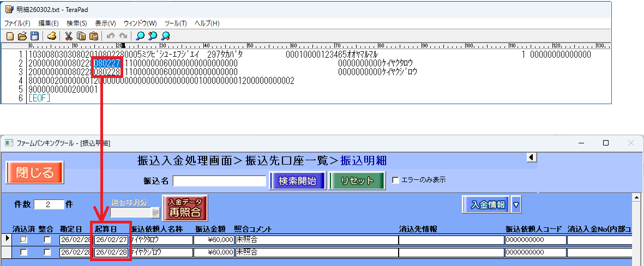Viewport: 644px width, 266px height.
Task: Click the Print icon in TeraPad toolbar
Action: 51,36
